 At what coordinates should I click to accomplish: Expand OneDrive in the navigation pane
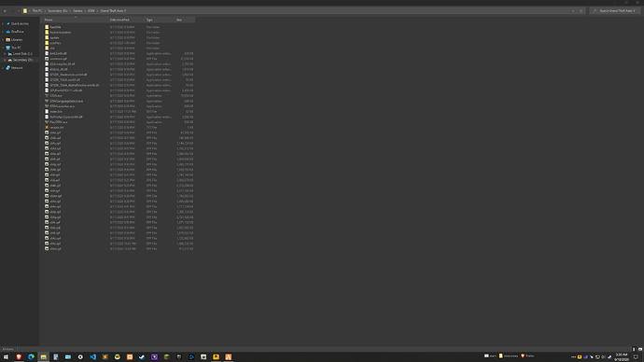(x=3, y=32)
